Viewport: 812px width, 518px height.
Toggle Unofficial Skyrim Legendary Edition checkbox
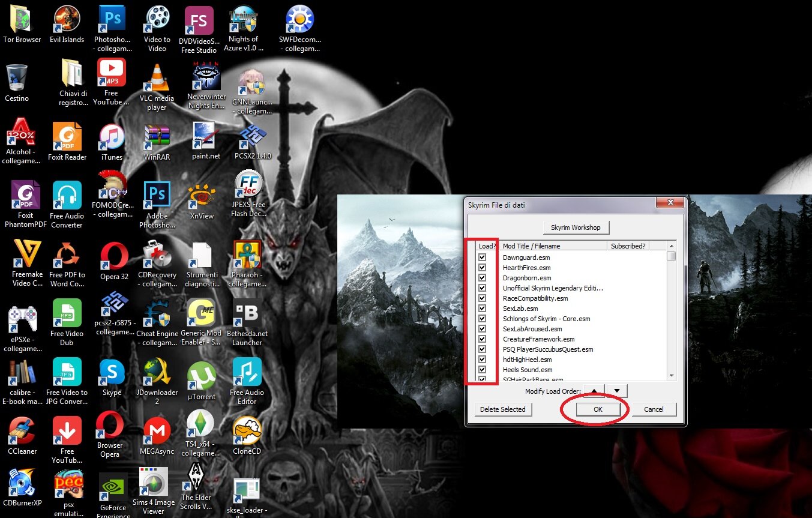click(x=482, y=288)
